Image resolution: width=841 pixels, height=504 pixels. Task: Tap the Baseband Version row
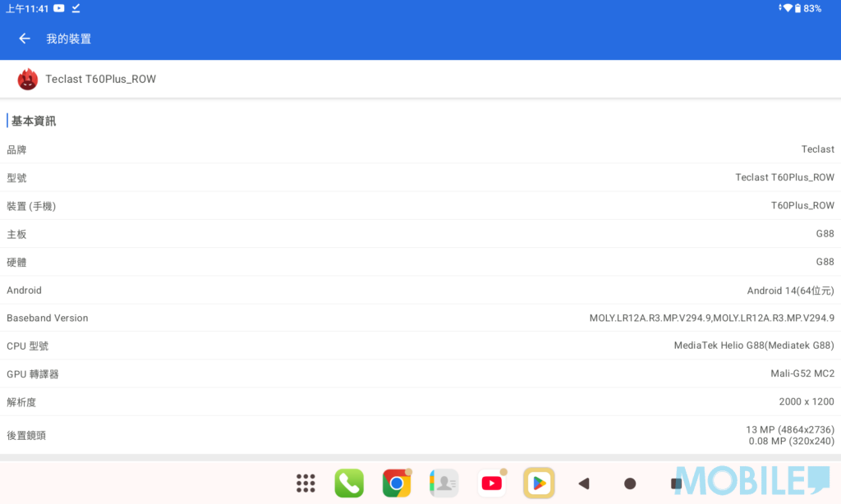click(420, 318)
